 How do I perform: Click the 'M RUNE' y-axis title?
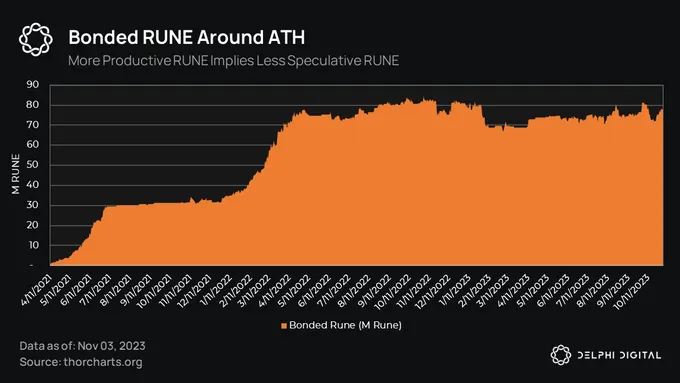point(16,174)
